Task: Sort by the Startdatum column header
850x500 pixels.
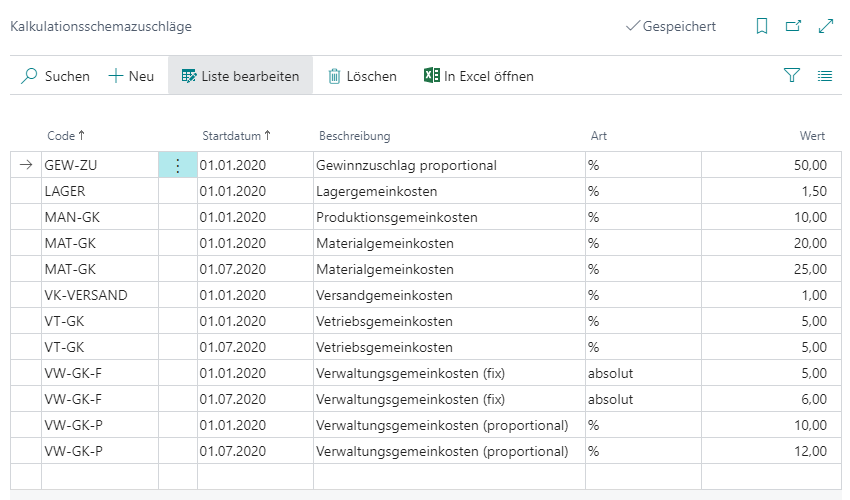Action: (236, 136)
